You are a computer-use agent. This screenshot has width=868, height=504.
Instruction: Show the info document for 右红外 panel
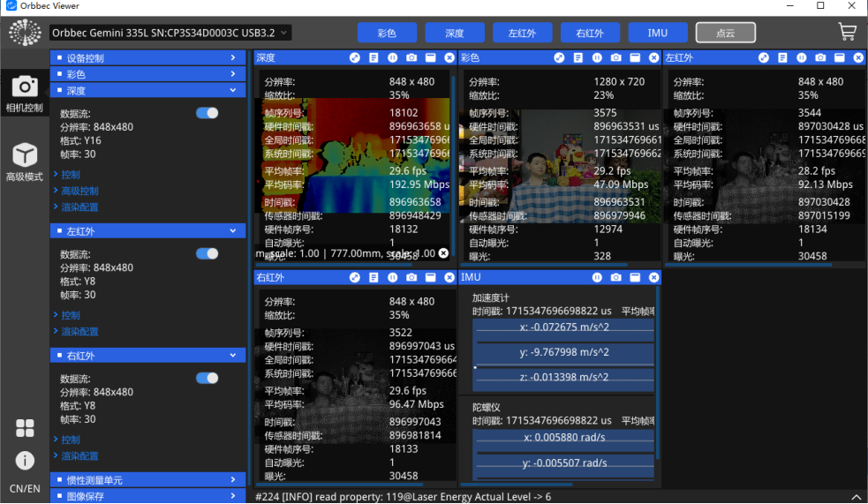374,277
